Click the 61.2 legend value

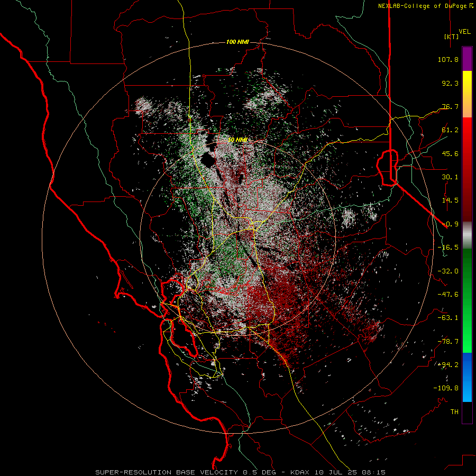[450, 130]
